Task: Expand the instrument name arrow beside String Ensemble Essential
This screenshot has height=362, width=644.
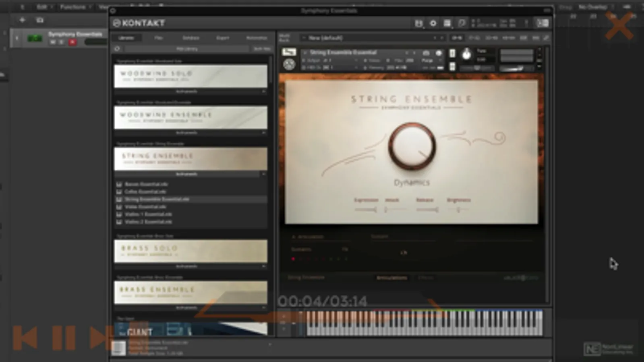Action: pyautogui.click(x=305, y=53)
